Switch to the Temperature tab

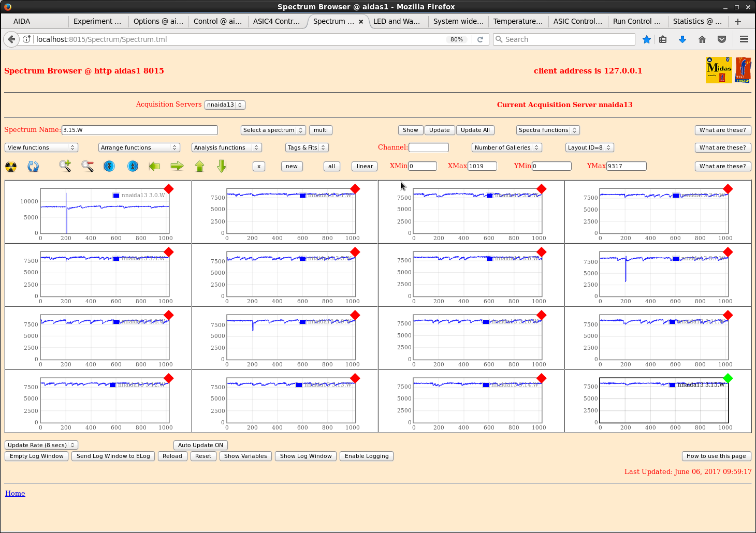point(517,21)
